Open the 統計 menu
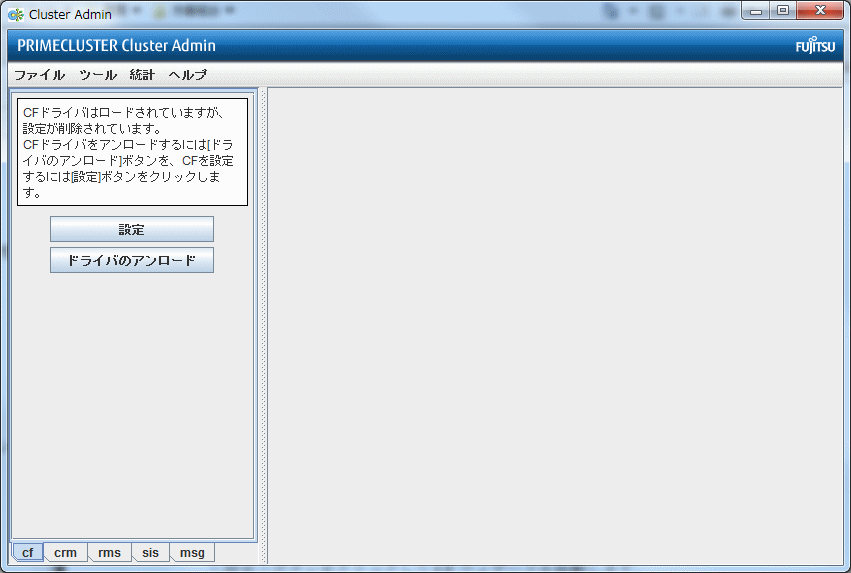The image size is (851, 573). (142, 75)
